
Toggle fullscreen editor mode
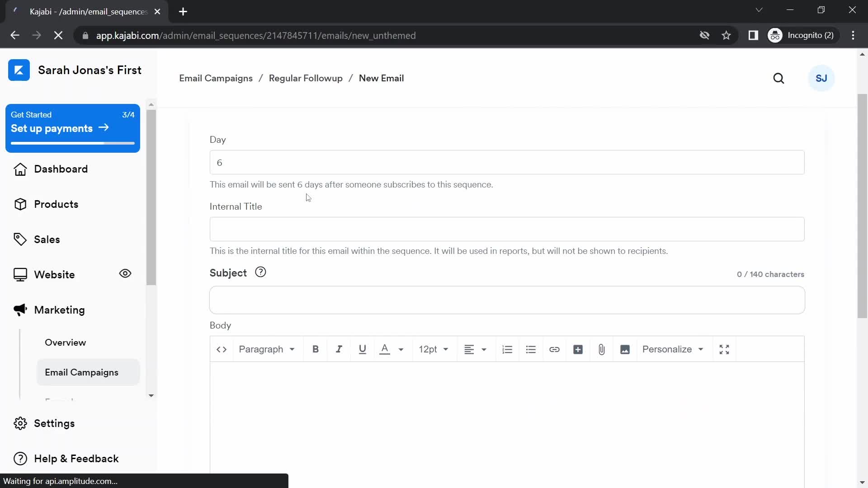click(x=725, y=349)
